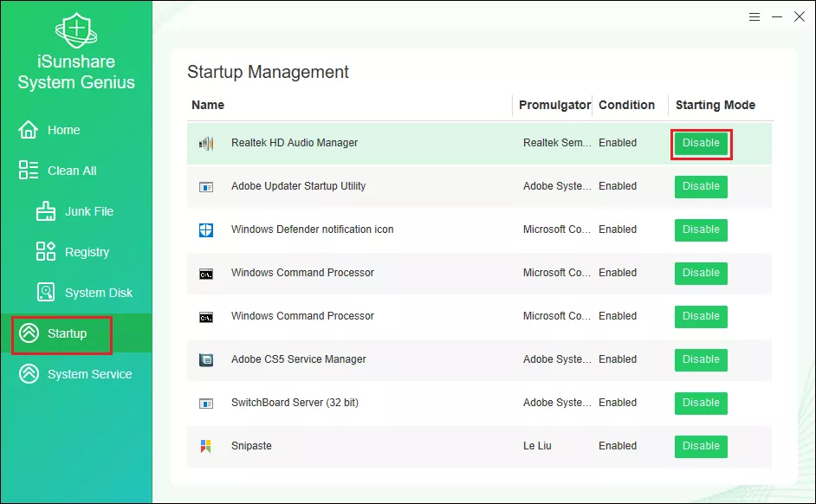The height and width of the screenshot is (504, 816).
Task: Click the Windows Defender shield icon
Action: pyautogui.click(x=206, y=229)
